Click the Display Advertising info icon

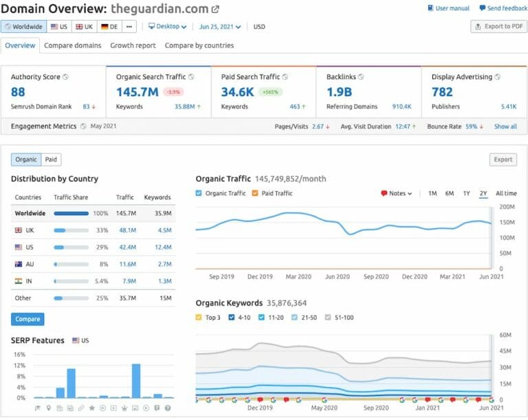click(x=496, y=77)
